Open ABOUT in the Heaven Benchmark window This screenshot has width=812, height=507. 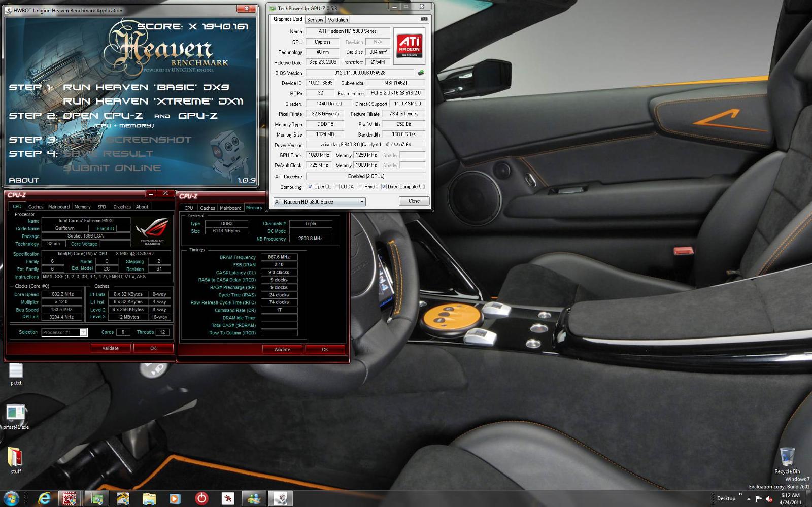[x=23, y=180]
